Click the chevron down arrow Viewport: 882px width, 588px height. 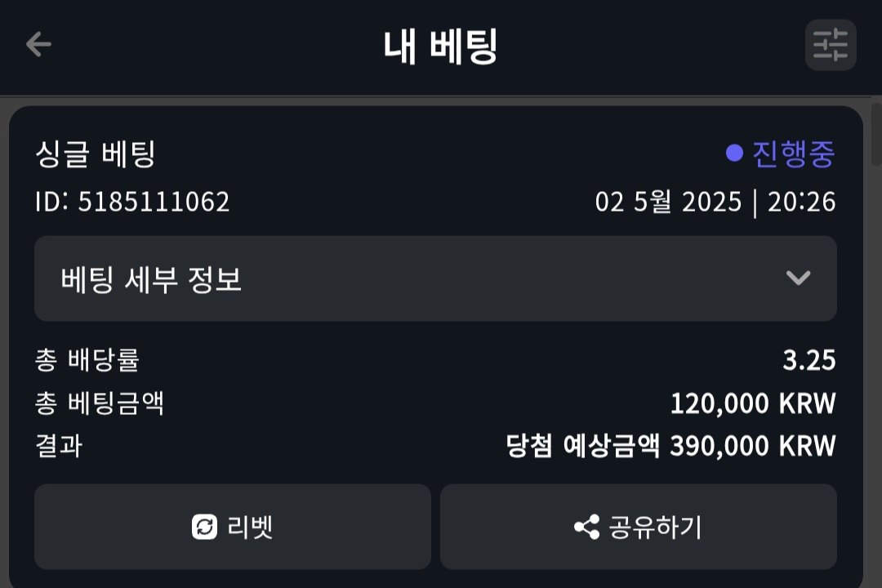pyautogui.click(x=798, y=278)
